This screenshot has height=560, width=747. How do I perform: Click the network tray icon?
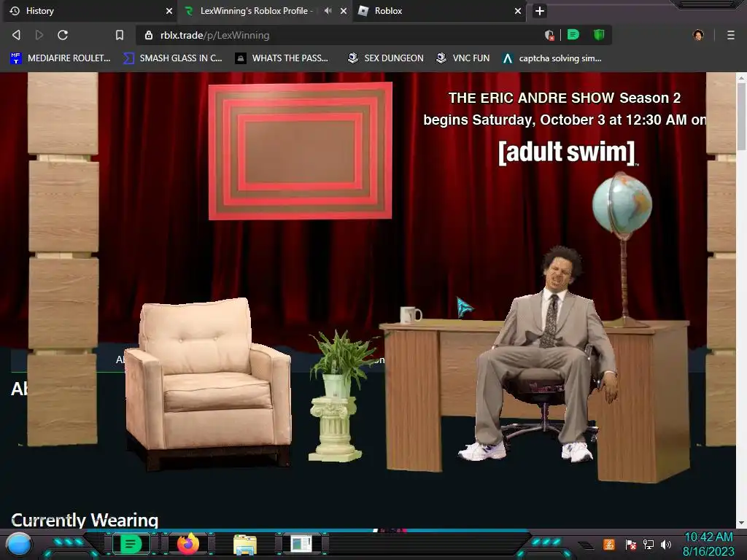[649, 544]
